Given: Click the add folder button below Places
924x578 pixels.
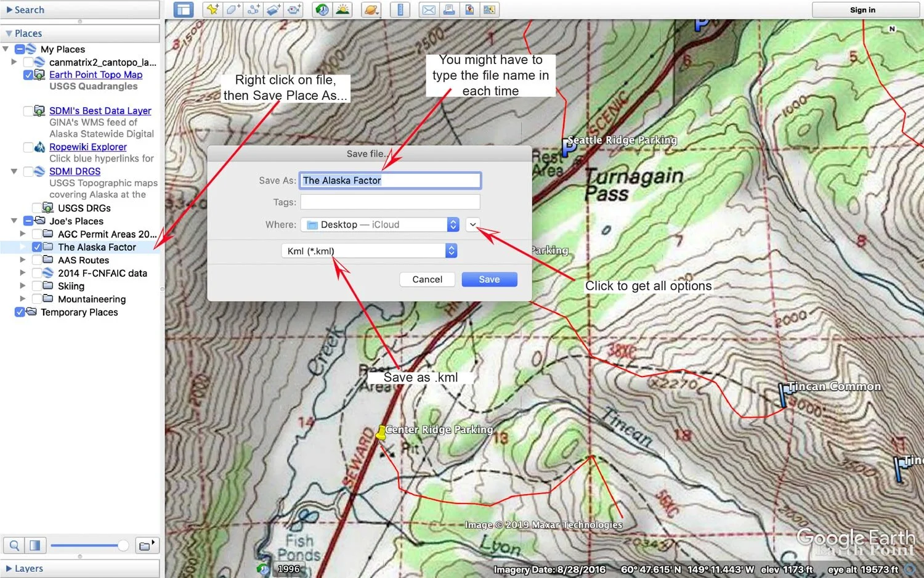Looking at the screenshot, I should [x=147, y=545].
